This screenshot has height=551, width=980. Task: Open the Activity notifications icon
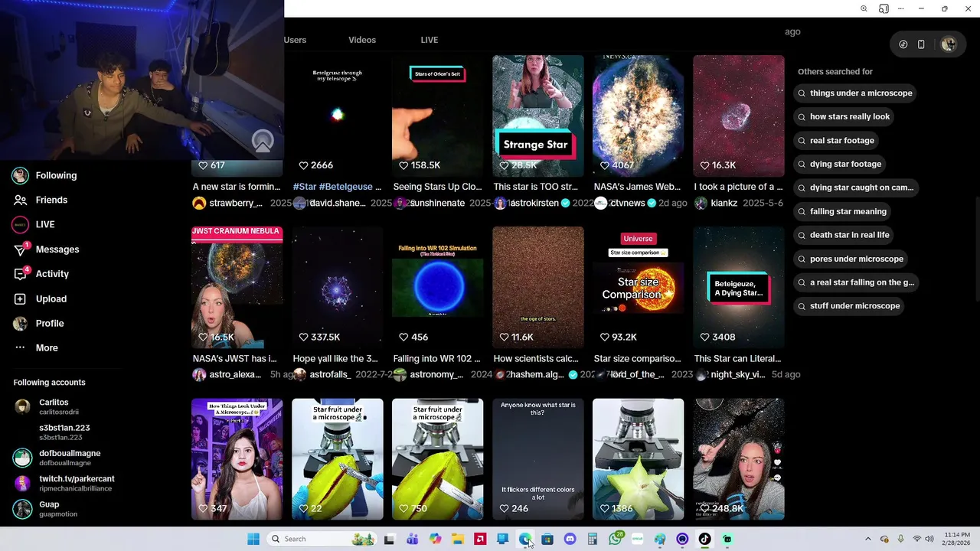[21, 274]
